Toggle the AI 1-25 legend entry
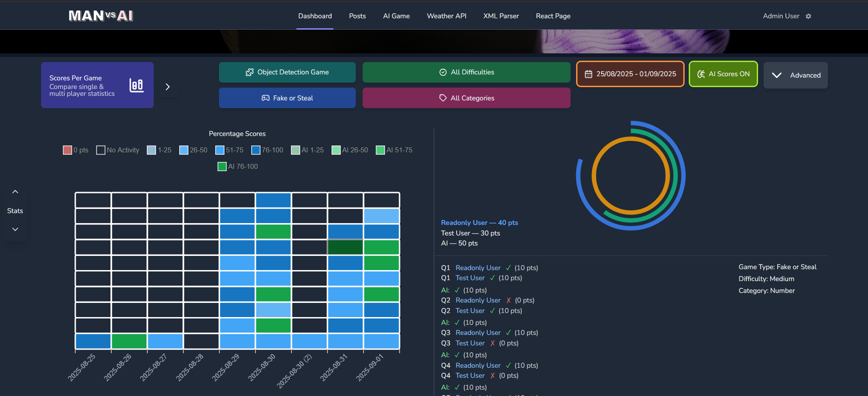Screen dimensions: 868x396 [x=307, y=150]
